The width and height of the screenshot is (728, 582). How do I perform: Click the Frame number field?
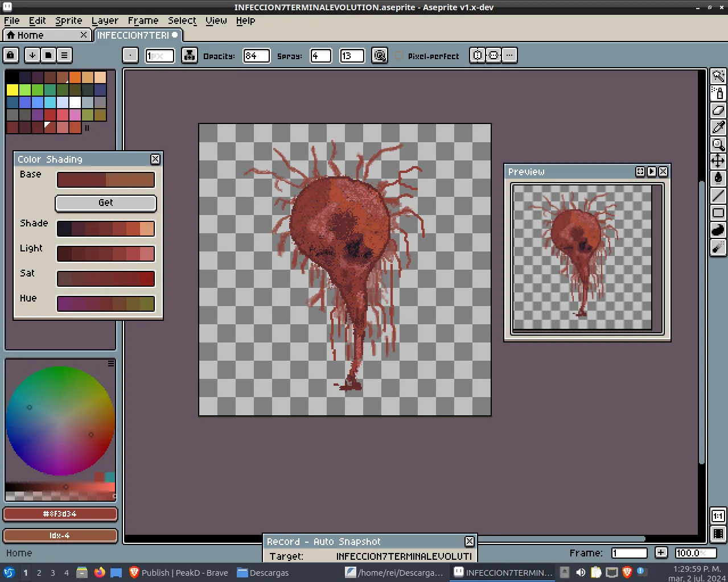pos(630,553)
